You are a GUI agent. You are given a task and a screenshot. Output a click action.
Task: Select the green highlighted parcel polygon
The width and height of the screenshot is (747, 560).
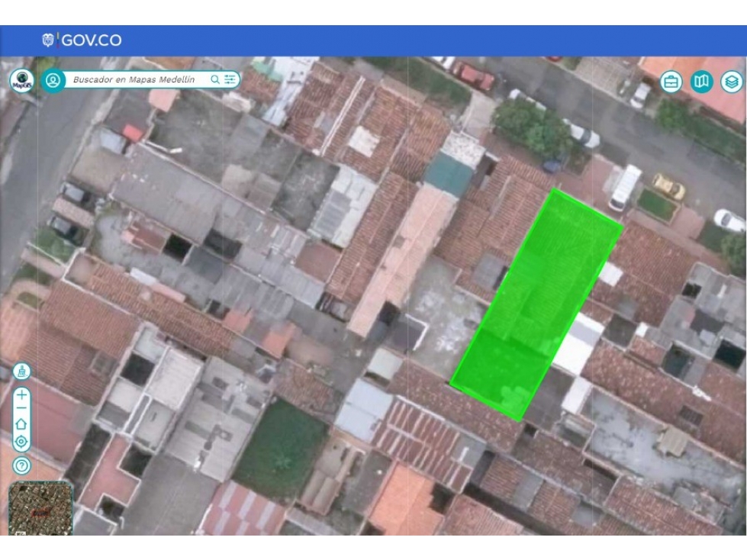tap(536, 304)
